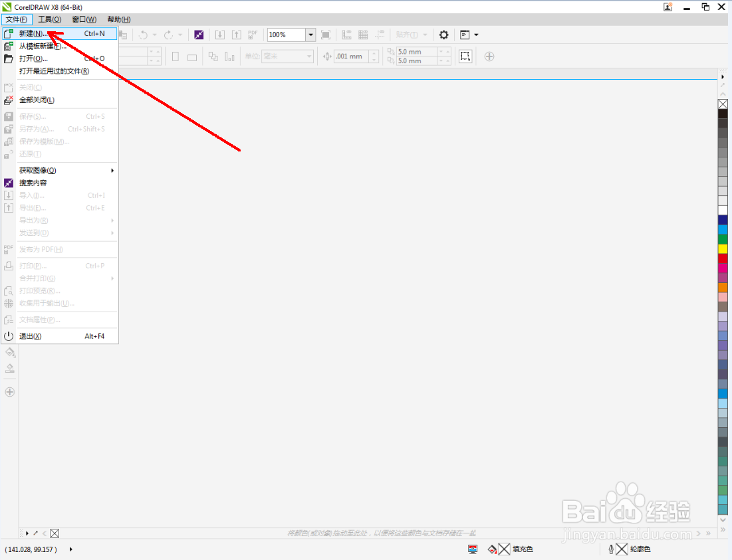Choose 全部关闭(L) in the File menu
Viewport: 732px width, 560px height.
60,100
